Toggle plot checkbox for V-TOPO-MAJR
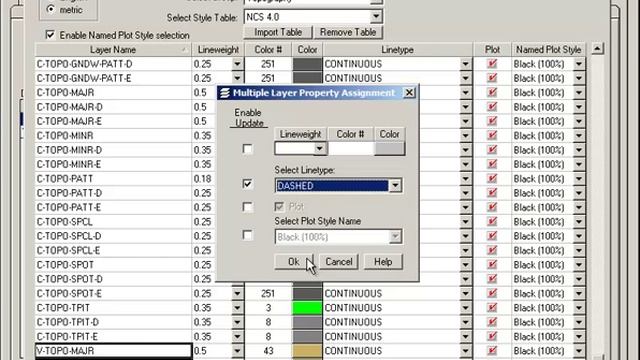The height and width of the screenshot is (360, 640). click(492, 350)
